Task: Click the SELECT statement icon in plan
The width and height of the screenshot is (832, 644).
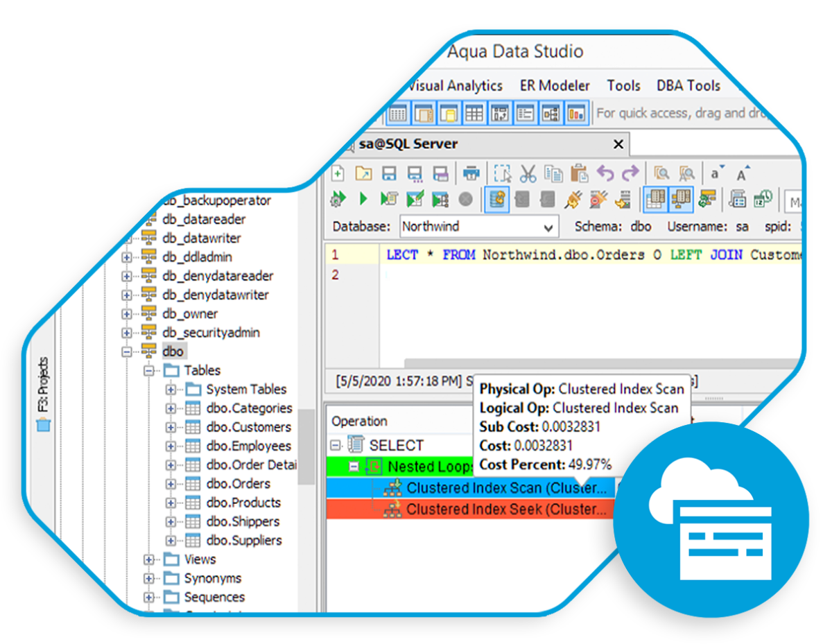Action: [x=356, y=444]
